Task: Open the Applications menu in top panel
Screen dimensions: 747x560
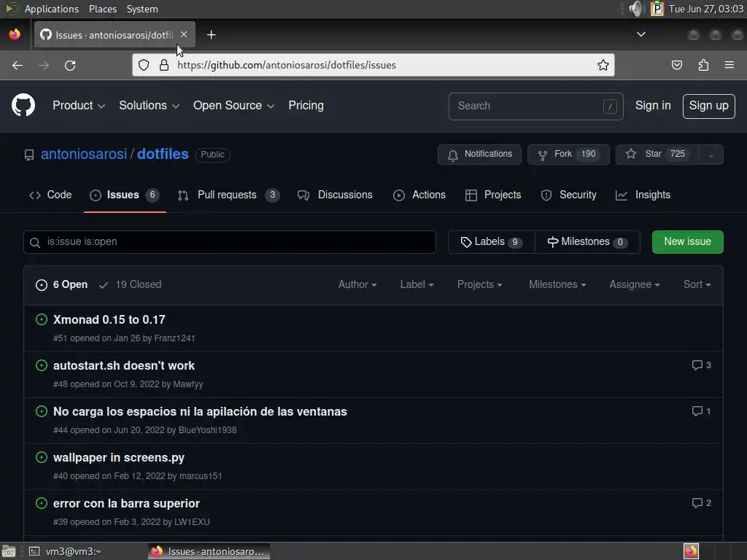Action: [52, 9]
